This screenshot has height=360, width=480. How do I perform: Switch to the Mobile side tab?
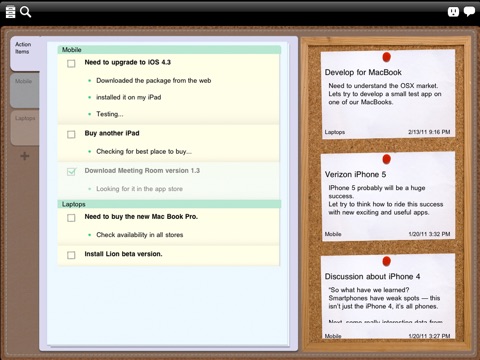[x=25, y=91]
